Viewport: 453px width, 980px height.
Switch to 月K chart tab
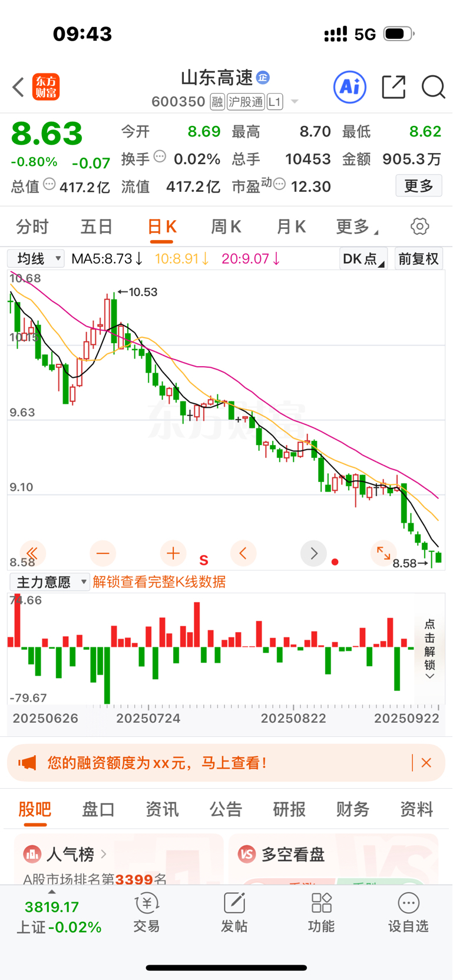[x=291, y=227]
